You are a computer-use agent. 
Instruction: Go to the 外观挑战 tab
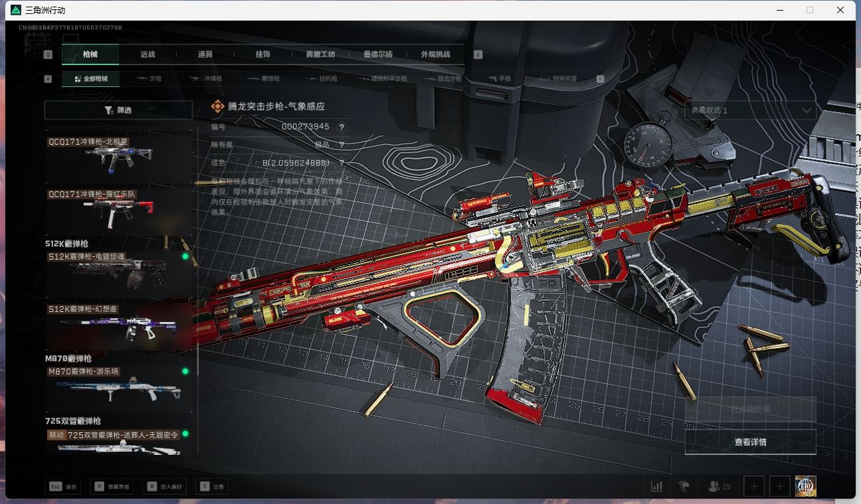coord(435,54)
